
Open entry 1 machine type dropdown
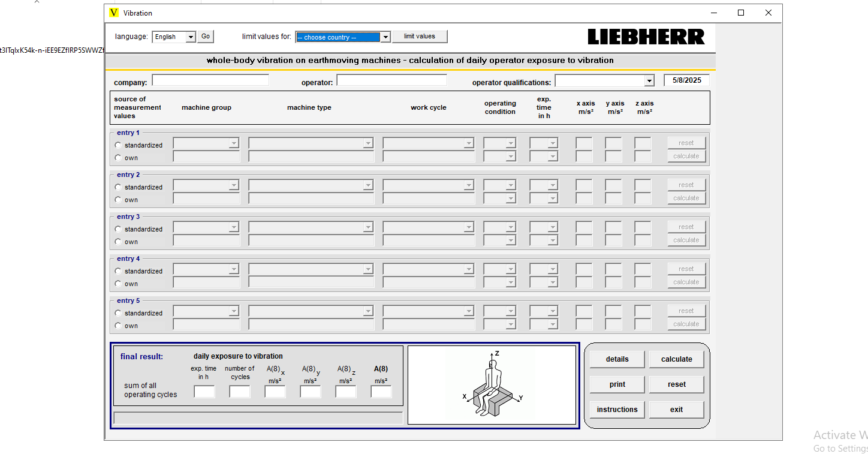[x=367, y=143]
